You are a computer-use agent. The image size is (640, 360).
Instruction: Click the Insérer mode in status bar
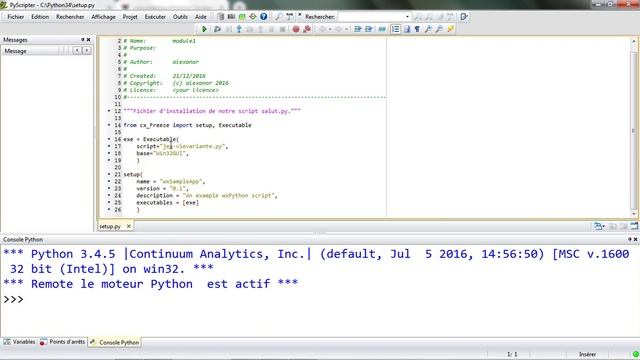pyautogui.click(x=587, y=354)
